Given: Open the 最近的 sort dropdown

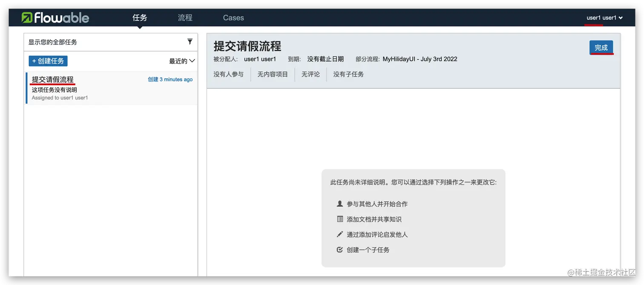Looking at the screenshot, I should coord(182,61).
